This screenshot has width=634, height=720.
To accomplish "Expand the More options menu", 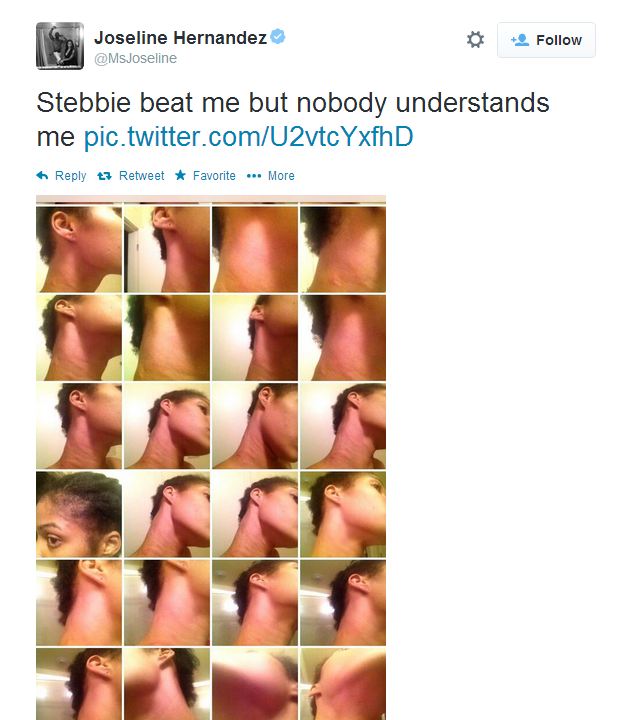I will (x=281, y=176).
